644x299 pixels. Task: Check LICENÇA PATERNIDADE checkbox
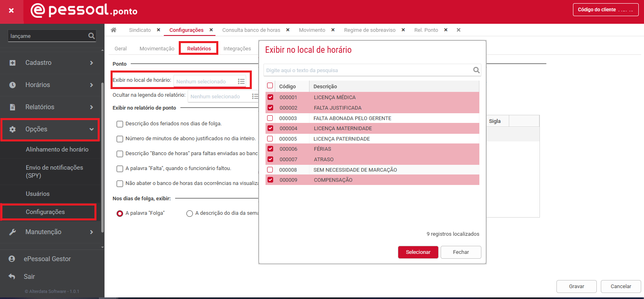[x=270, y=139]
